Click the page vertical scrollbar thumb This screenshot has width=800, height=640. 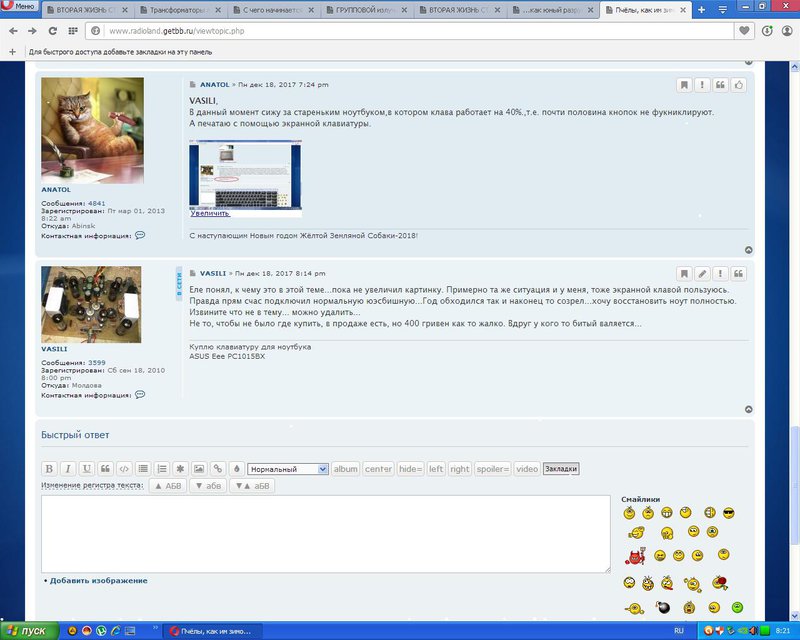[x=794, y=487]
